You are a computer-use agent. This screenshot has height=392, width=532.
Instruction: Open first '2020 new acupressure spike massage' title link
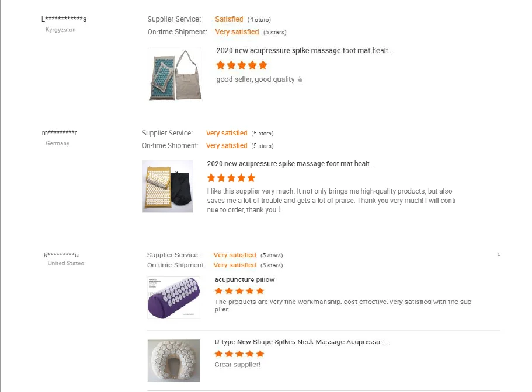click(305, 51)
